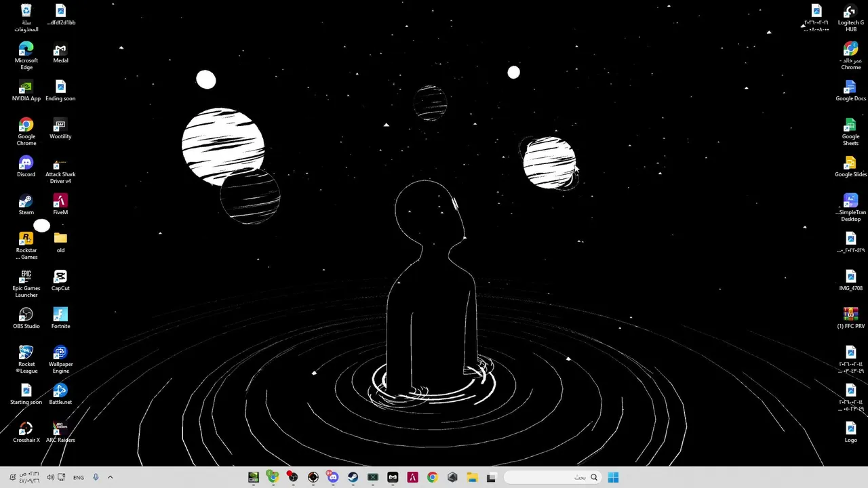The width and height of the screenshot is (868, 488).
Task: Show hidden system tray icons
Action: pyautogui.click(x=110, y=478)
